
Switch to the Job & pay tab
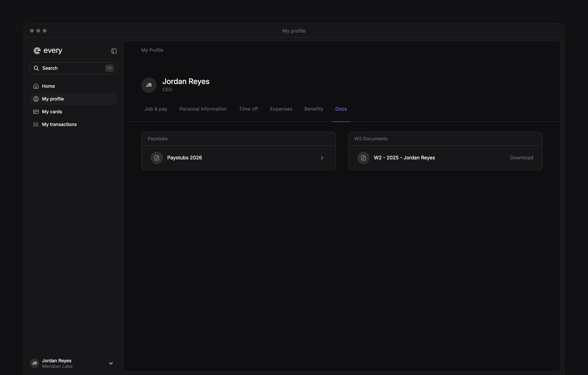pyautogui.click(x=156, y=109)
